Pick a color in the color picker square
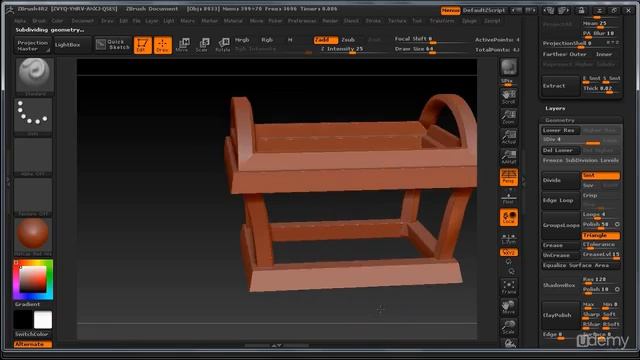 point(33,279)
